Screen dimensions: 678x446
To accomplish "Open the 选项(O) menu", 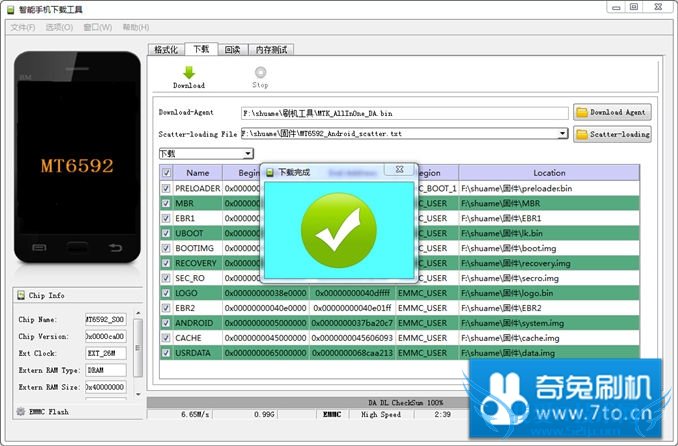I will [59, 27].
